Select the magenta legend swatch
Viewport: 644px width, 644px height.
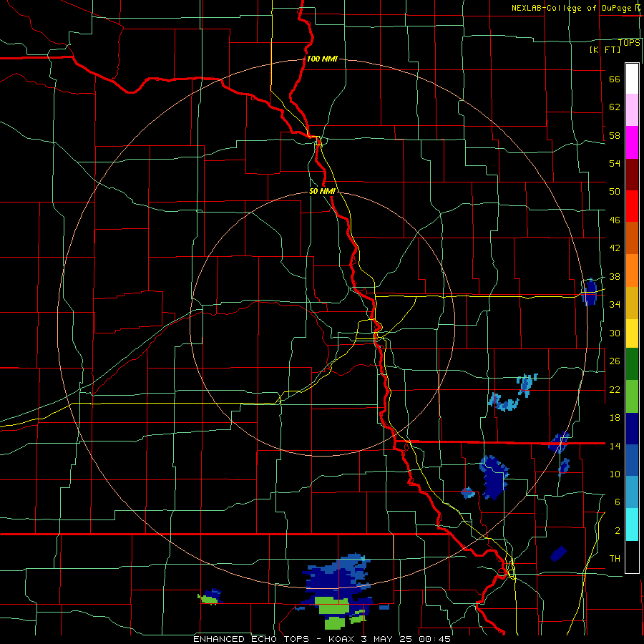click(632, 142)
